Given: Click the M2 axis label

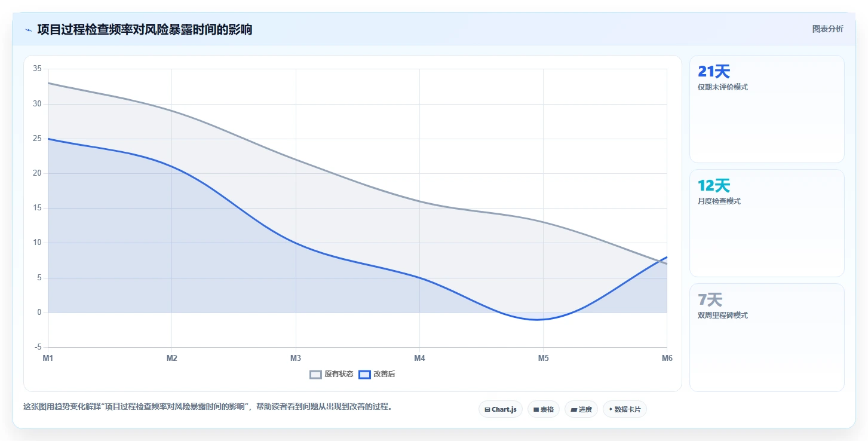Looking at the screenshot, I should (172, 358).
